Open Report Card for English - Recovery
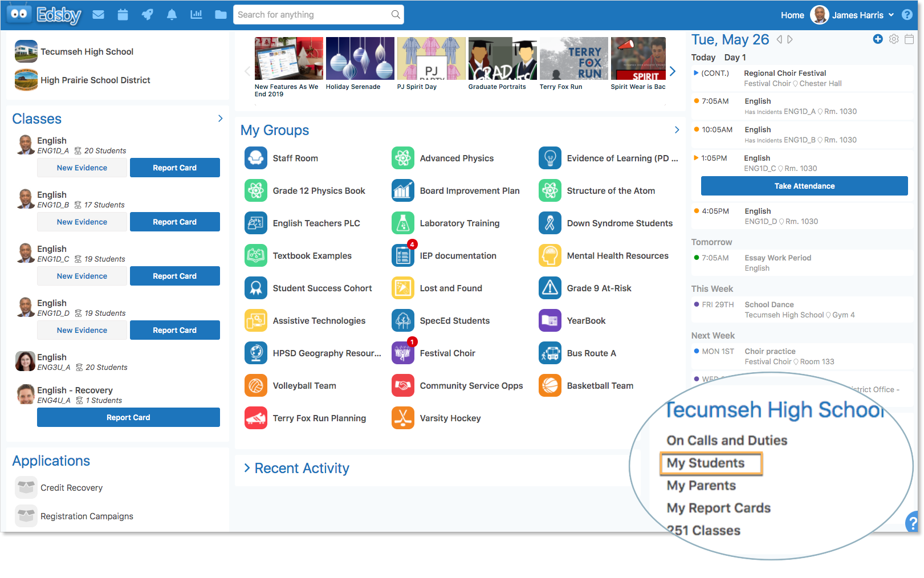Image resolution: width=924 pixels, height=578 pixels. tap(128, 417)
